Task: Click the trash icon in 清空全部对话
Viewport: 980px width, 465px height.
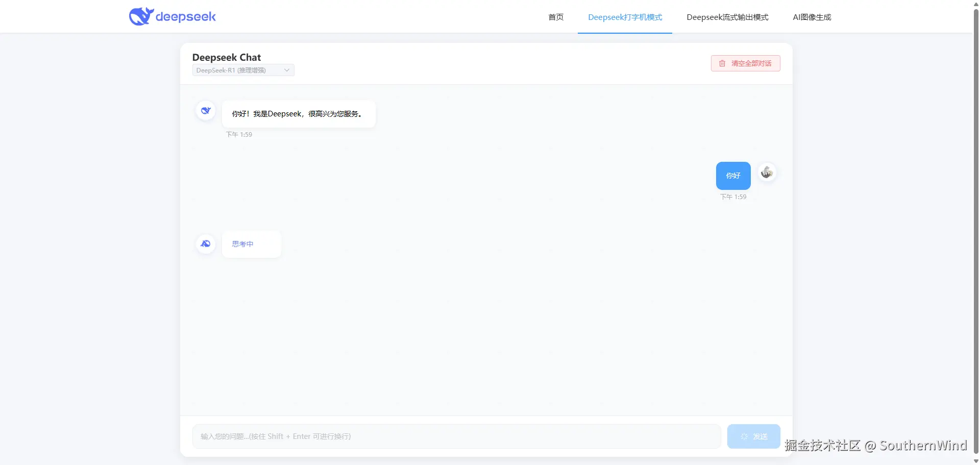Action: pyautogui.click(x=722, y=63)
